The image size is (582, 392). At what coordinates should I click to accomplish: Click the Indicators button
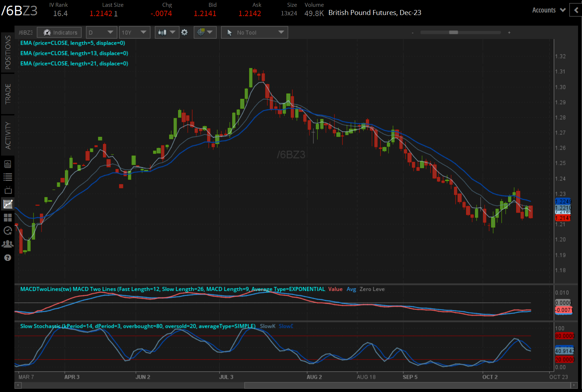59,33
